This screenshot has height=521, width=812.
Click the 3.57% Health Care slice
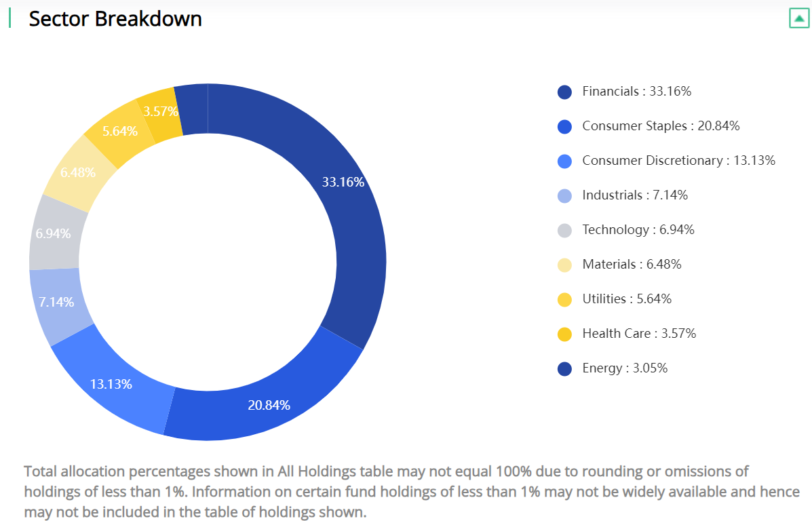click(x=160, y=112)
